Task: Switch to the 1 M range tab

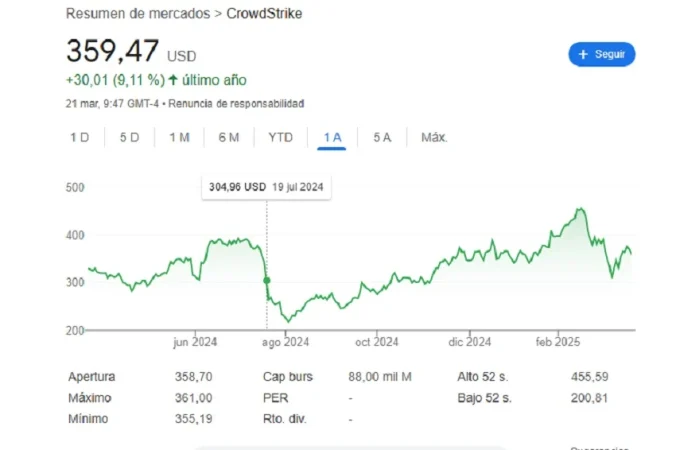Action: click(179, 138)
